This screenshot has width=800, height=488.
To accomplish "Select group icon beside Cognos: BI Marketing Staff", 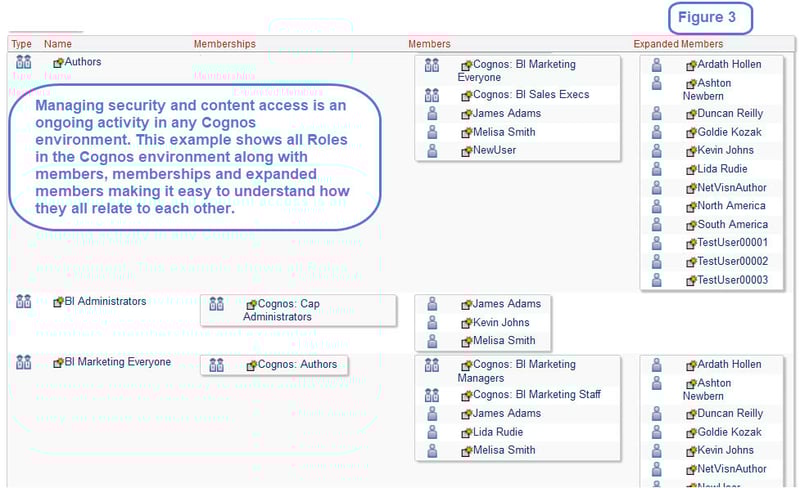I will pyautogui.click(x=432, y=395).
